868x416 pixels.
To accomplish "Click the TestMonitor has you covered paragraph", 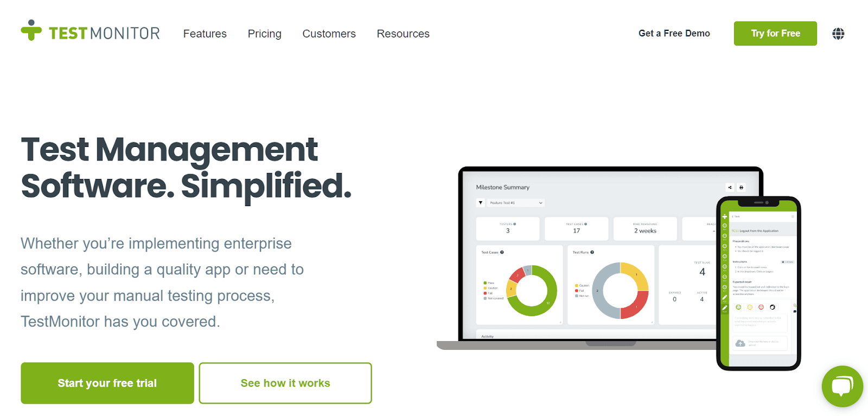I will click(x=162, y=283).
